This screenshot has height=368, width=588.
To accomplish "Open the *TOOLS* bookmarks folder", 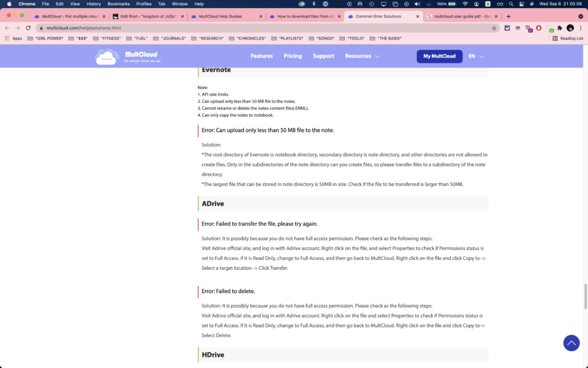I will [351, 39].
